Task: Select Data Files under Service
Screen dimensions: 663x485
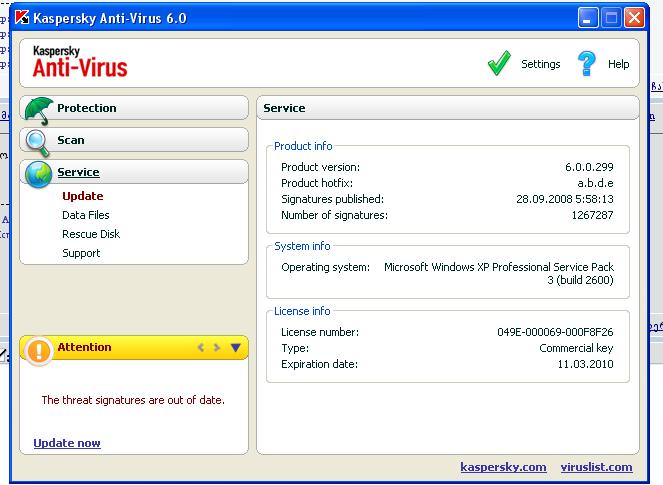Action: (x=86, y=215)
